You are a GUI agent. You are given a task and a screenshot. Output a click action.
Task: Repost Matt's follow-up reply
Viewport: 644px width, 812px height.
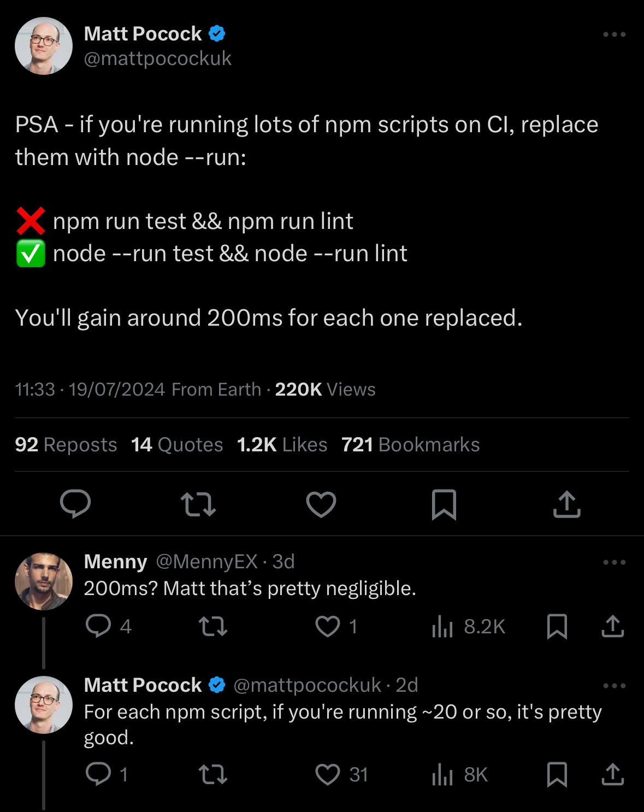[214, 774]
